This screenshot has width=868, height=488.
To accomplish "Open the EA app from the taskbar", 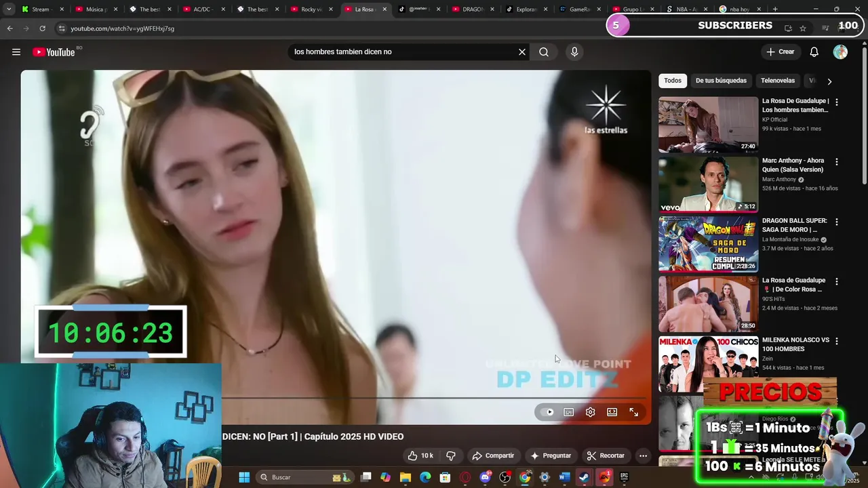I will pyautogui.click(x=604, y=477).
